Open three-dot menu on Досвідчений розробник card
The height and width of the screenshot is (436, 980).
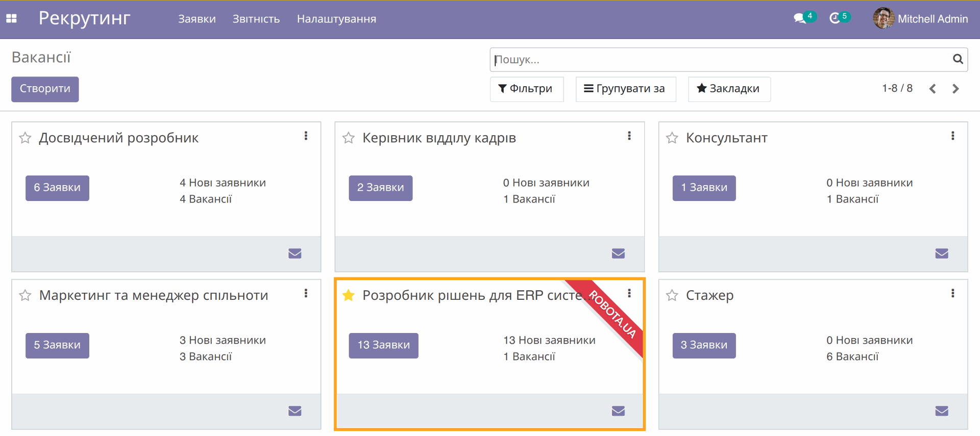click(306, 136)
